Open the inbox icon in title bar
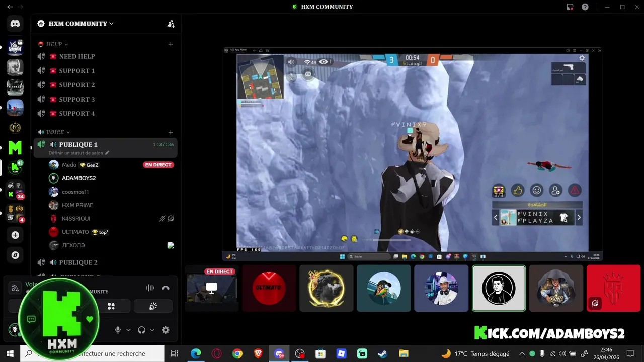The height and width of the screenshot is (362, 644). [x=570, y=7]
